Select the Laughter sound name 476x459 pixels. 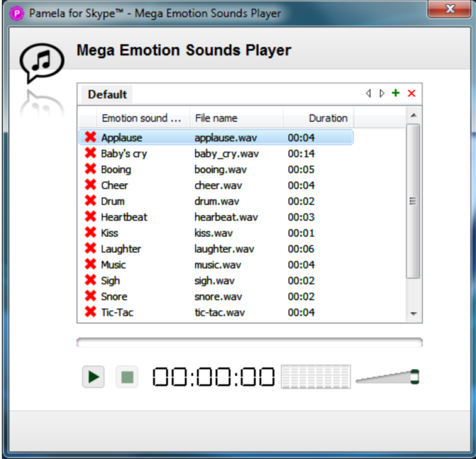(x=121, y=249)
